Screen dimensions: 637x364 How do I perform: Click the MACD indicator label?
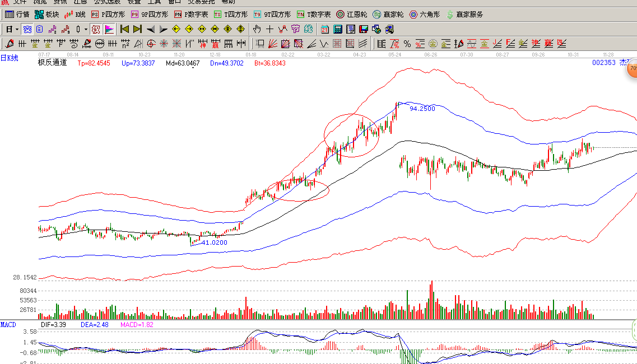[8, 324]
